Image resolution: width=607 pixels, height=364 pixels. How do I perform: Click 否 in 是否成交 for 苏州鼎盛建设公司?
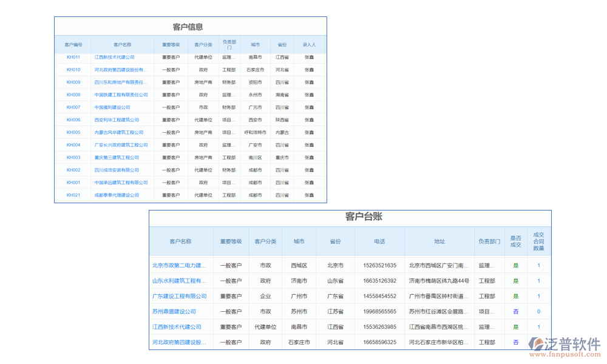pos(515,311)
